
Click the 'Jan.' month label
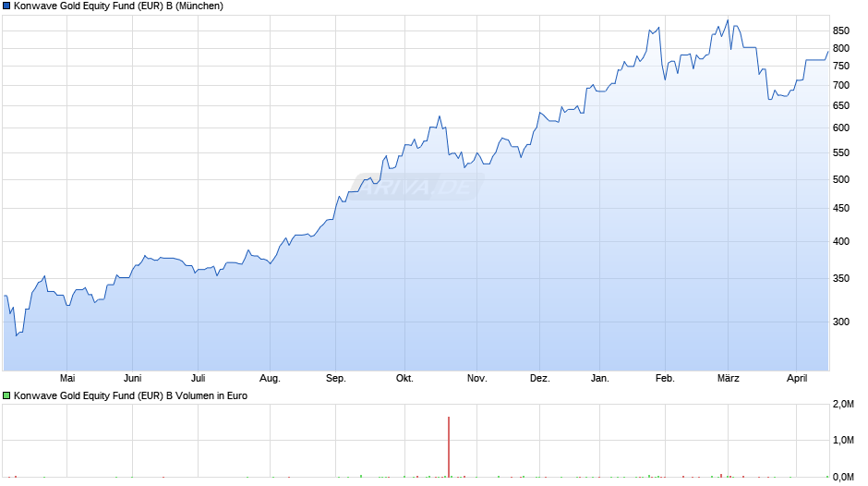coord(599,378)
